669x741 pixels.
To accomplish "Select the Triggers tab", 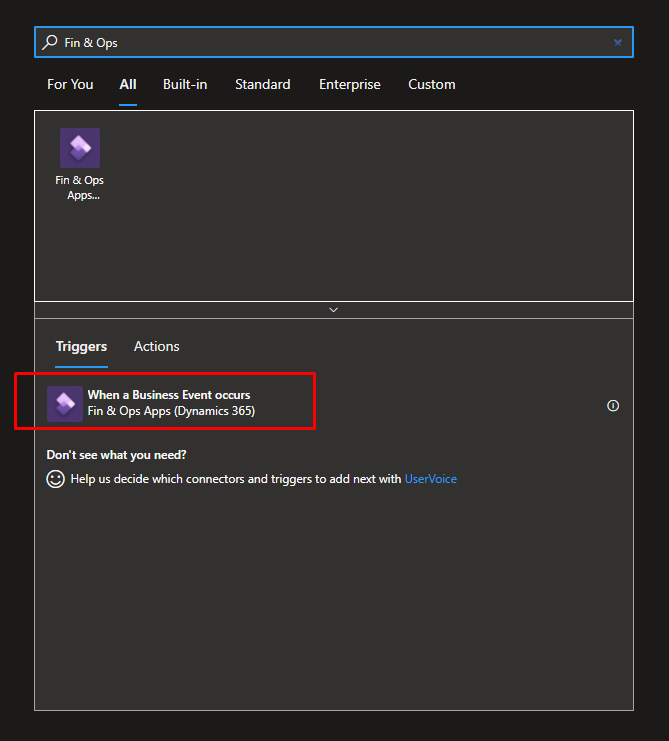I will click(81, 346).
